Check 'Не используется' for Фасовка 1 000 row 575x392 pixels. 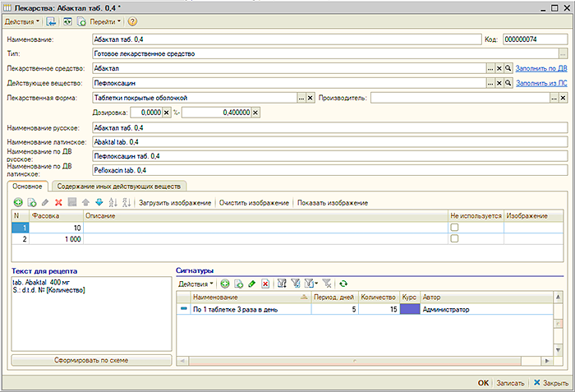[x=454, y=238]
